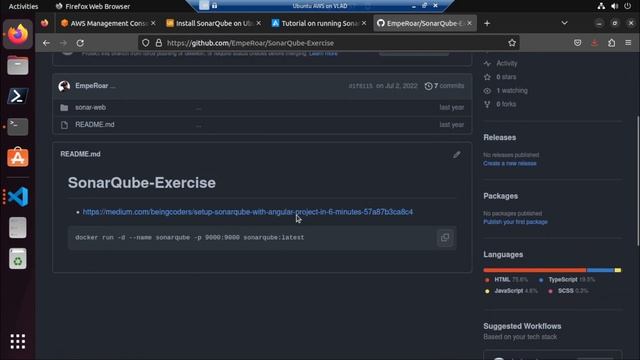The image size is (640, 360).
Task: Open the volume speaker icon
Action: pyautogui.click(x=614, y=6)
